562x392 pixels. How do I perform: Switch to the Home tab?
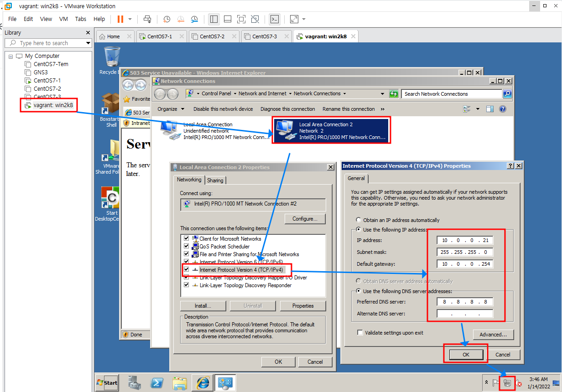tap(114, 36)
